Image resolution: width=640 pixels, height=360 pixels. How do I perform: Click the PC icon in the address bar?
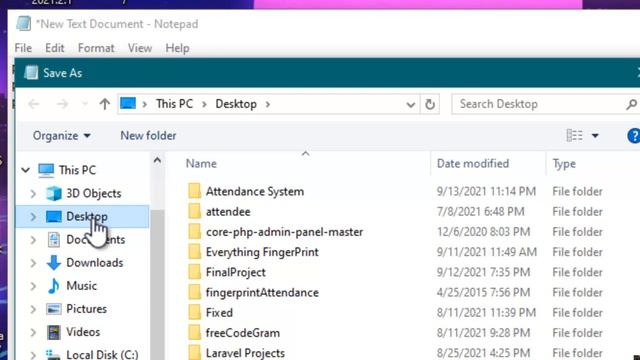[x=128, y=103]
